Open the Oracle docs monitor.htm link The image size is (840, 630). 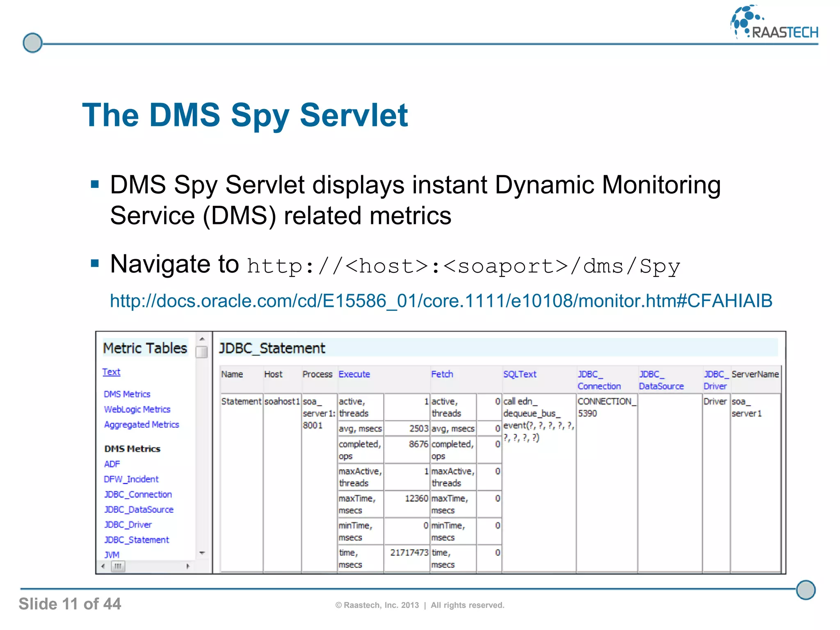441,301
